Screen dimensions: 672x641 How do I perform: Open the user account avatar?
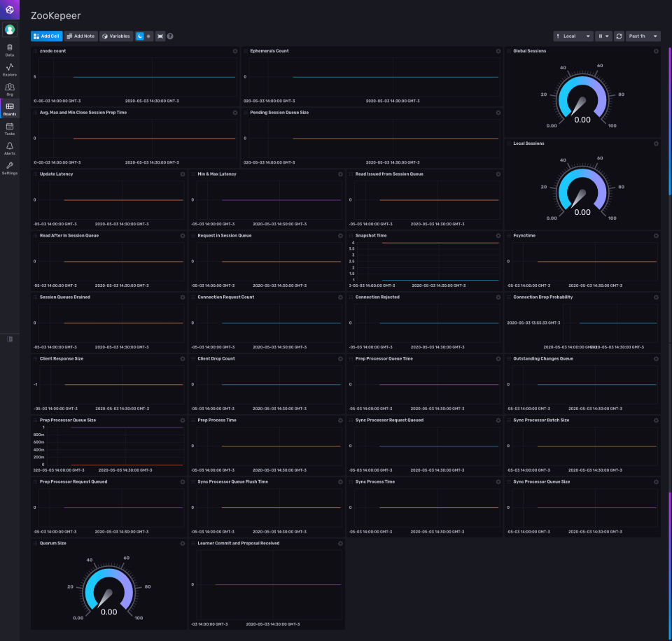[10, 29]
